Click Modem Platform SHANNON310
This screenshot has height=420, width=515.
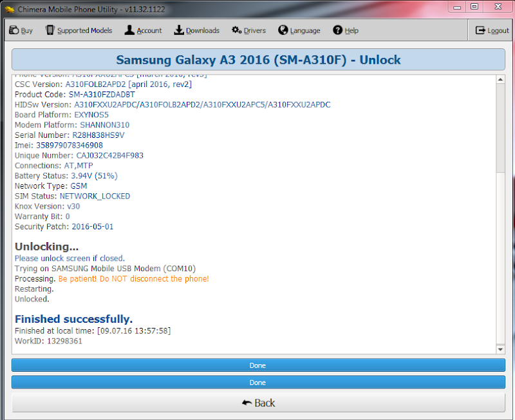tap(72, 125)
